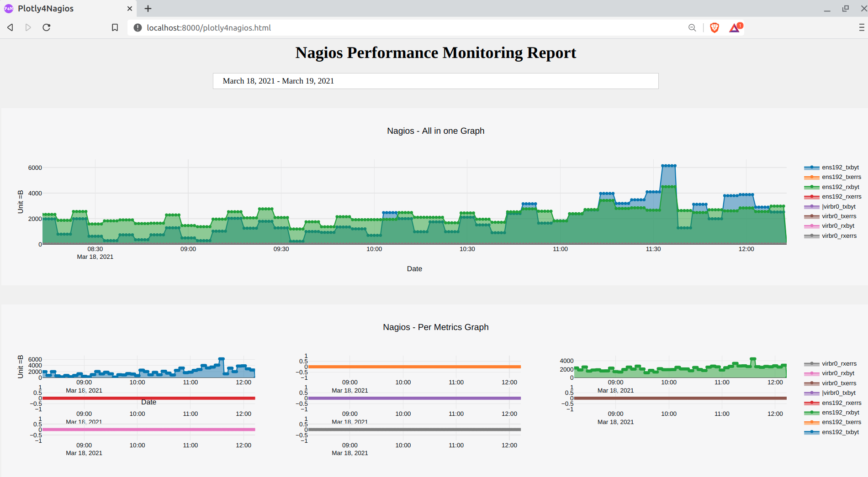Maximize the browser window
The width and height of the screenshot is (868, 477).
coord(846,9)
